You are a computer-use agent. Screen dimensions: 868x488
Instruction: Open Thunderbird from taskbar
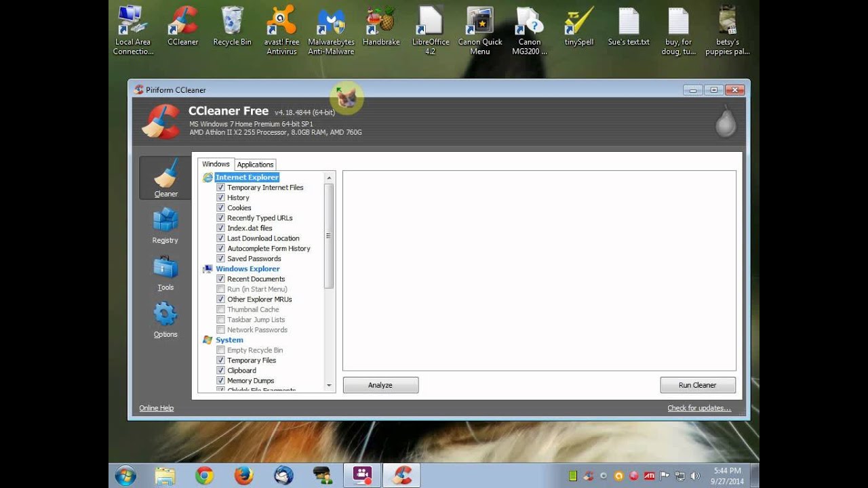click(x=283, y=476)
